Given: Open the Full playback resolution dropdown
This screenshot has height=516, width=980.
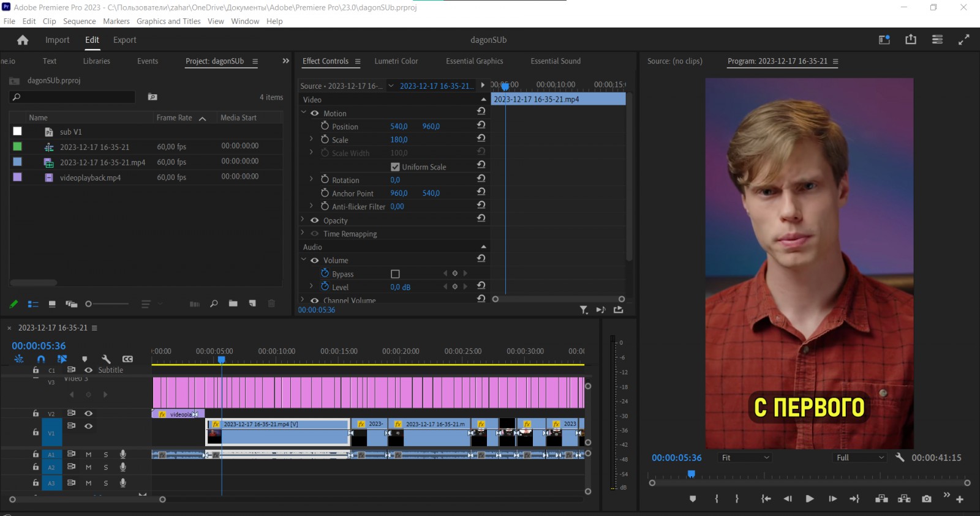Looking at the screenshot, I should (860, 457).
